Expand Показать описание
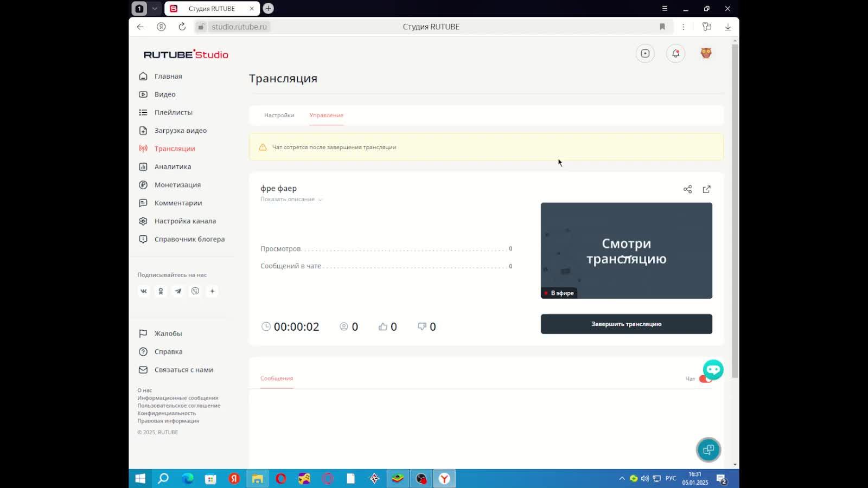 tap(291, 200)
